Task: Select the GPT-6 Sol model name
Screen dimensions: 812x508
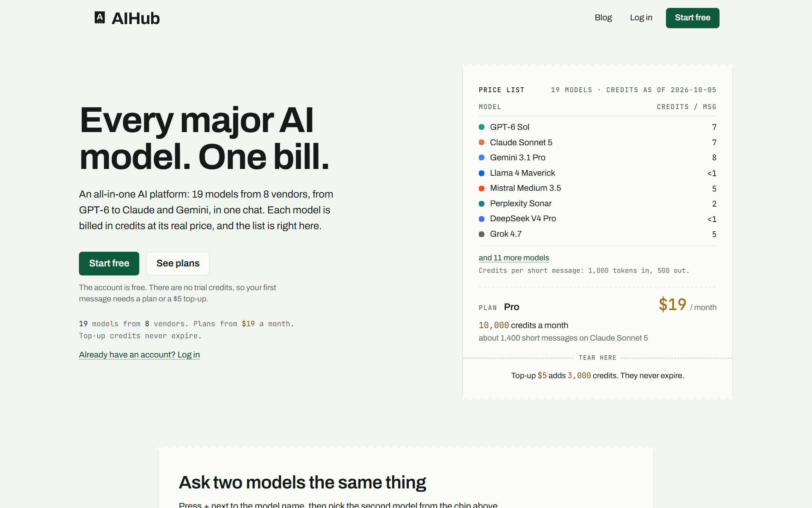Action: [x=509, y=127]
